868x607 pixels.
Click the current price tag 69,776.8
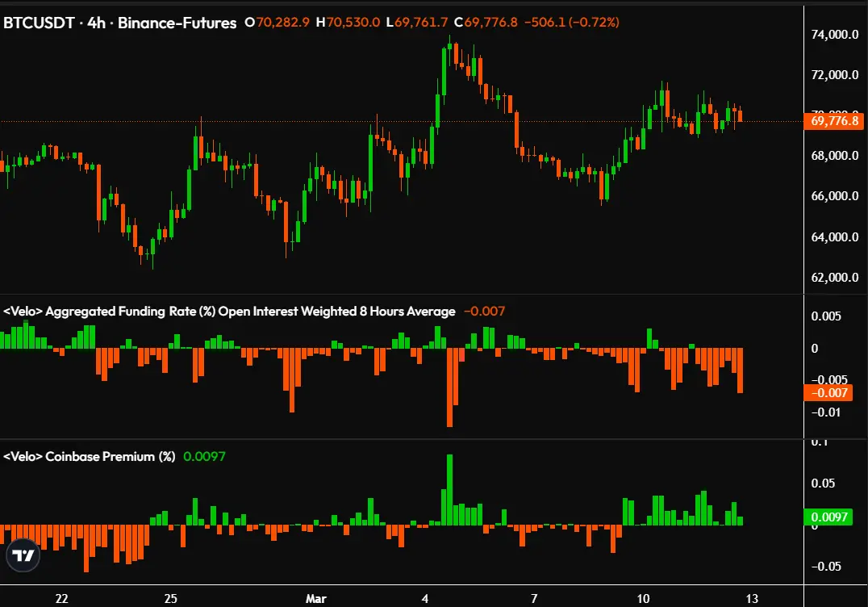834,121
